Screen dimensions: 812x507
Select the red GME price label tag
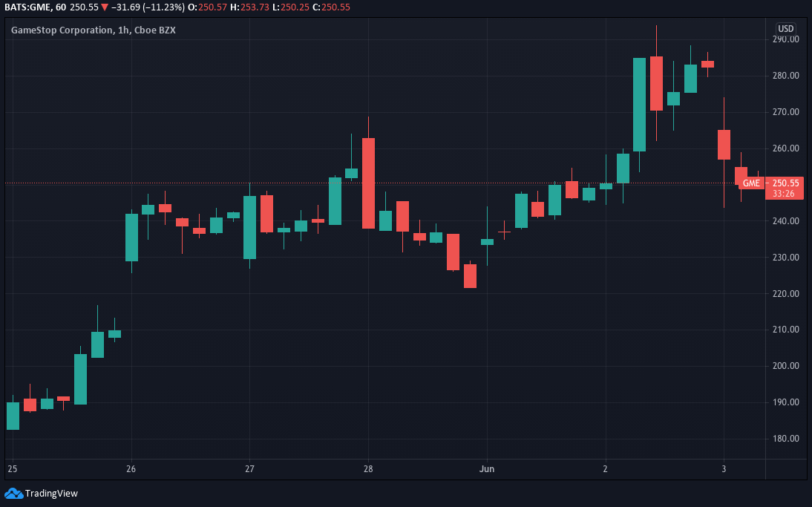751,183
